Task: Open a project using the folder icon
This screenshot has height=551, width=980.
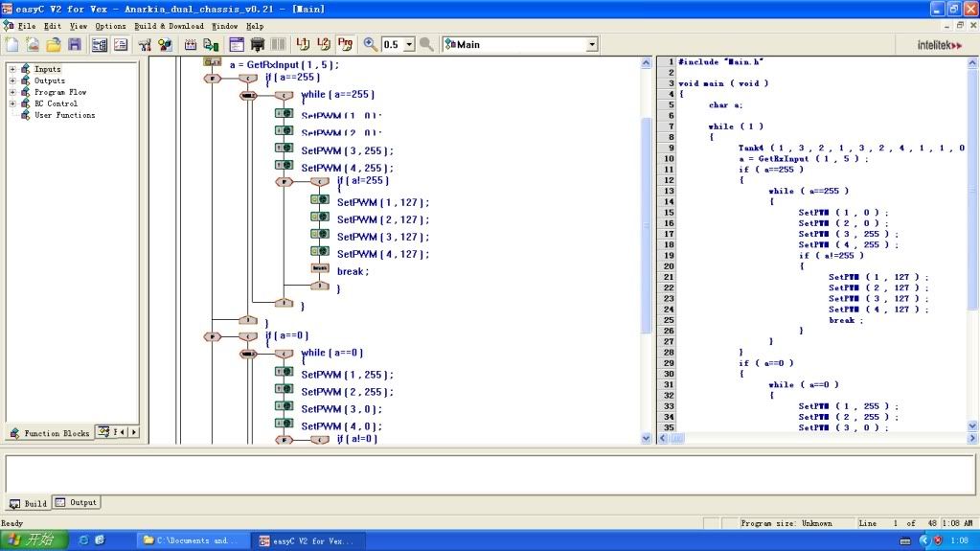Action: tap(54, 44)
